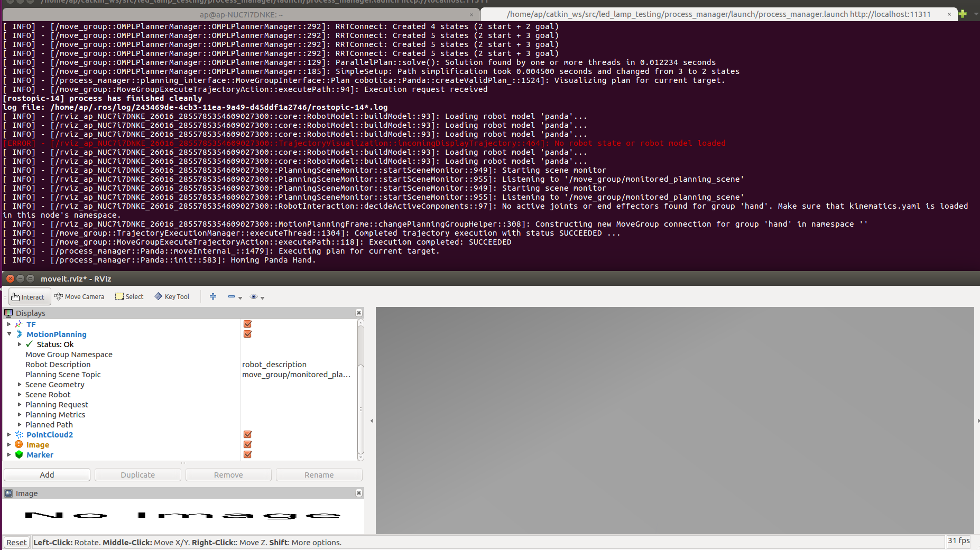Select the Interact tool
Viewport: 980px width, 550px height.
point(30,297)
